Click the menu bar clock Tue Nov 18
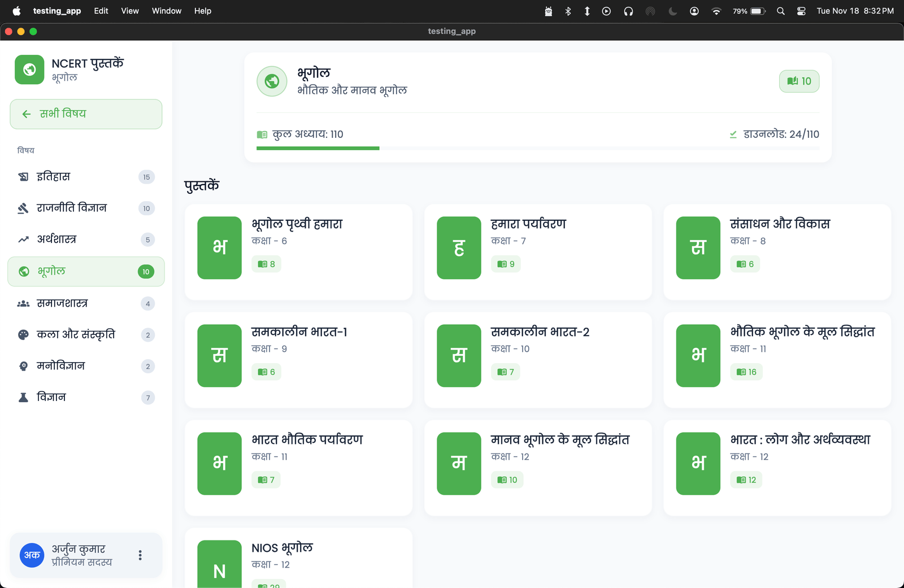The width and height of the screenshot is (904, 588). pyautogui.click(x=855, y=11)
